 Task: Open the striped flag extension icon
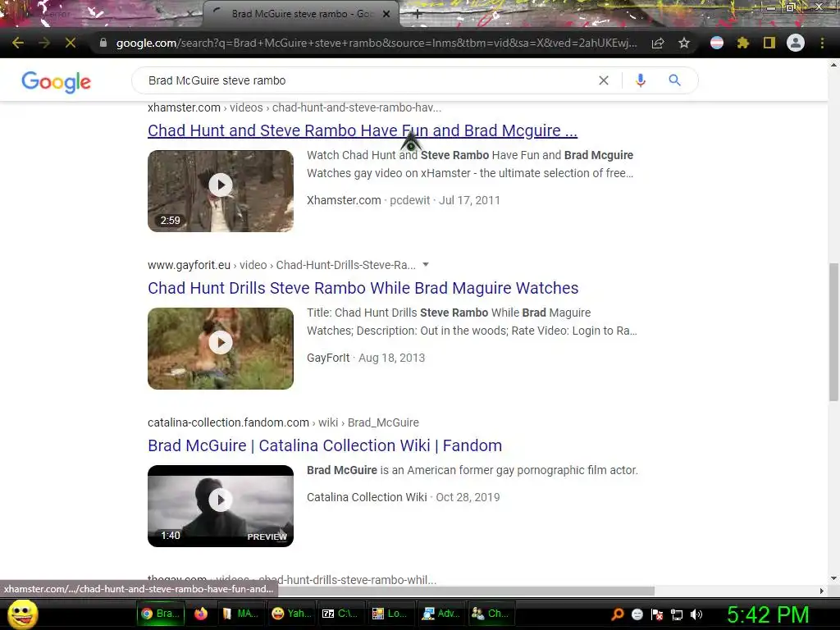[x=717, y=43]
